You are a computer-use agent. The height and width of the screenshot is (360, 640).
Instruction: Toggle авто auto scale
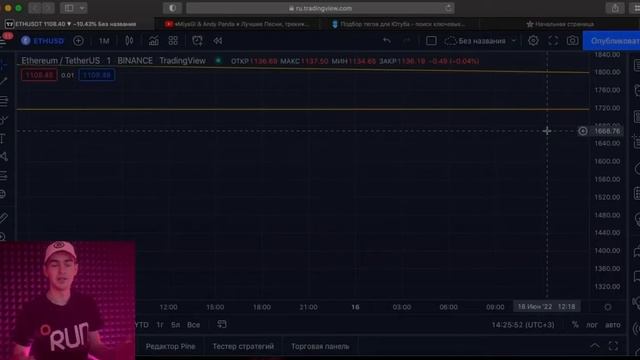point(613,325)
